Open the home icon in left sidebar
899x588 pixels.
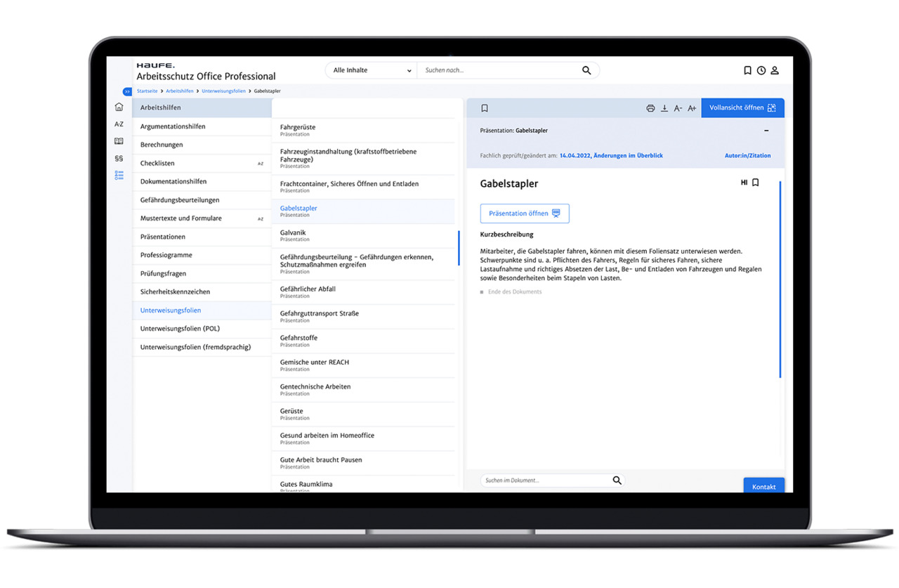click(119, 107)
